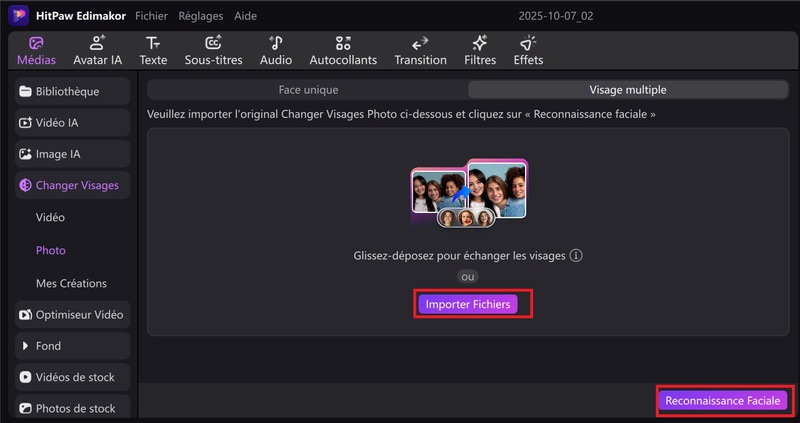Switch to the Audio section
800x423 pixels.
[276, 50]
